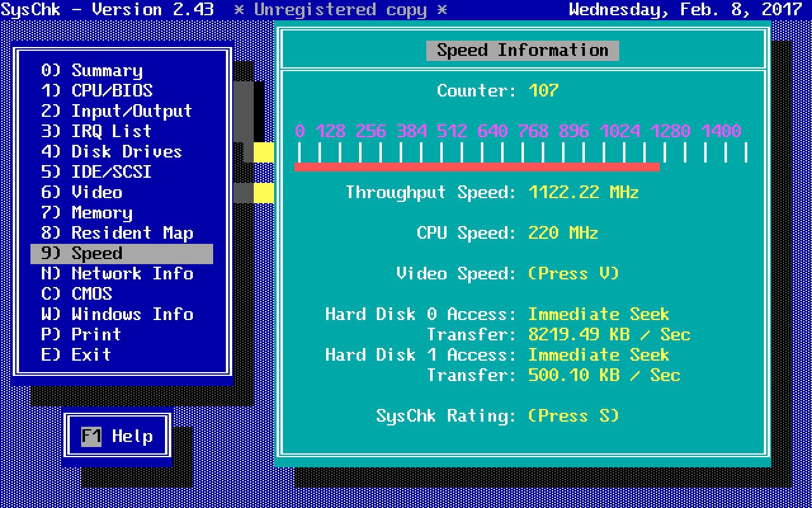This screenshot has height=508, width=812.
Task: Click the Video Speed (Press V) prompt
Action: [x=573, y=274]
